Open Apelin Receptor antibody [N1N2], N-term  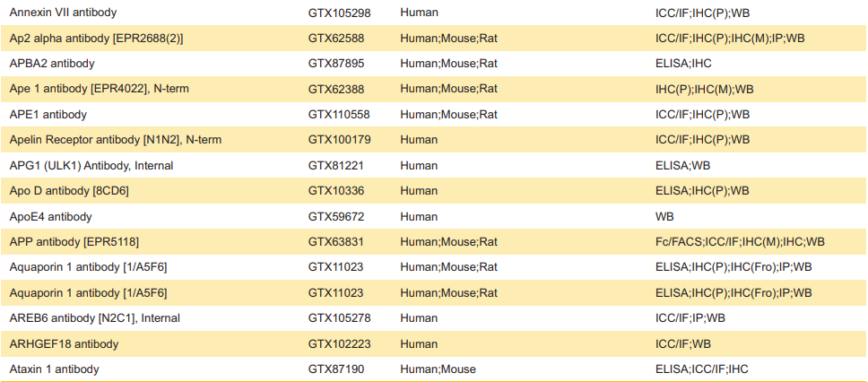(x=115, y=140)
